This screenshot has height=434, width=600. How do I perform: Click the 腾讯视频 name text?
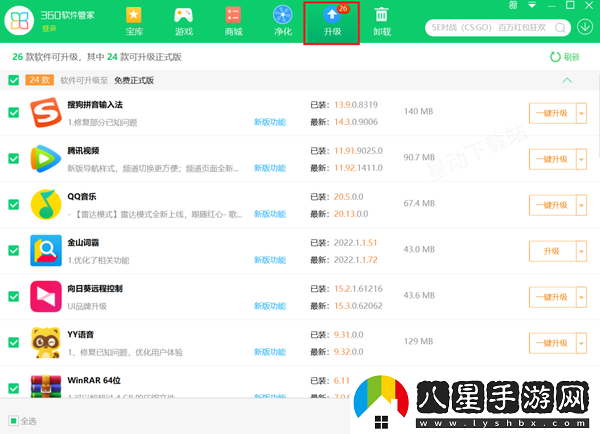(83, 151)
